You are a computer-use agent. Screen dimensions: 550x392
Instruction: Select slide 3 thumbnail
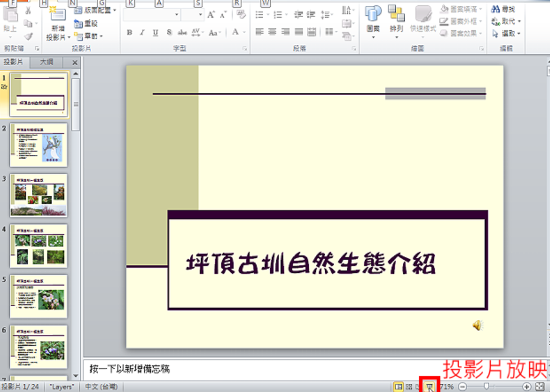pyautogui.click(x=38, y=195)
